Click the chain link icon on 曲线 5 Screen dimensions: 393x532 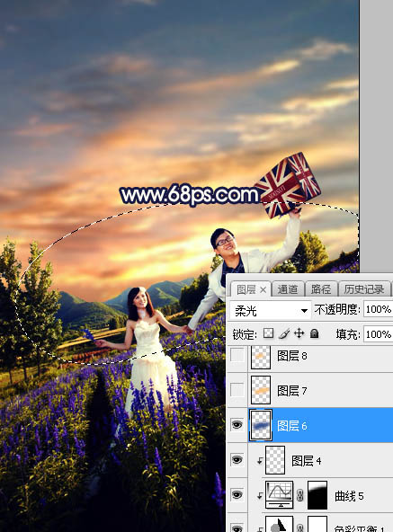pyautogui.click(x=300, y=496)
